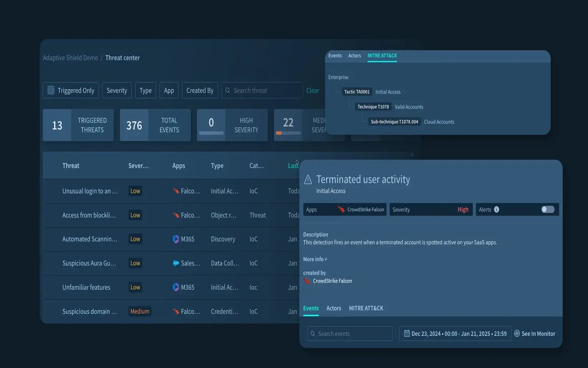This screenshot has width=588, height=368.
Task: Click the See In Monitor icon
Action: click(517, 333)
